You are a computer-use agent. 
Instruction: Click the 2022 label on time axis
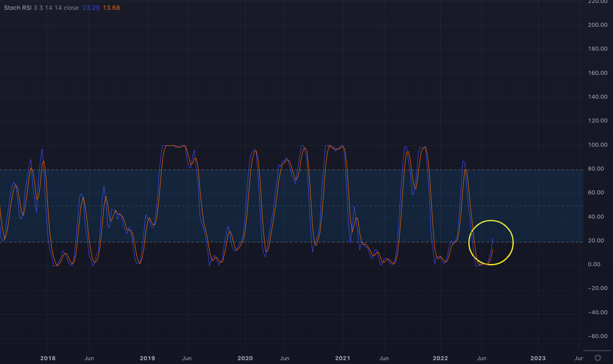[x=440, y=358]
